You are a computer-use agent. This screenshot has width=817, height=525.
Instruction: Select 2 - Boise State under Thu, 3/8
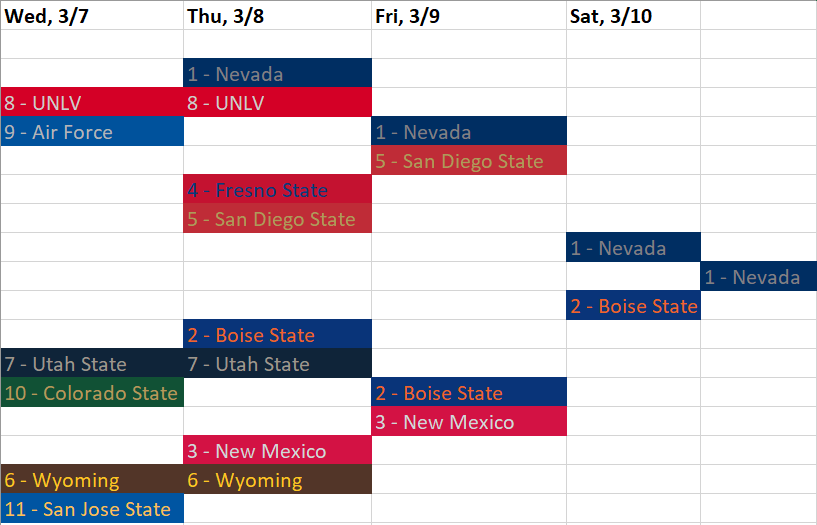coord(277,335)
